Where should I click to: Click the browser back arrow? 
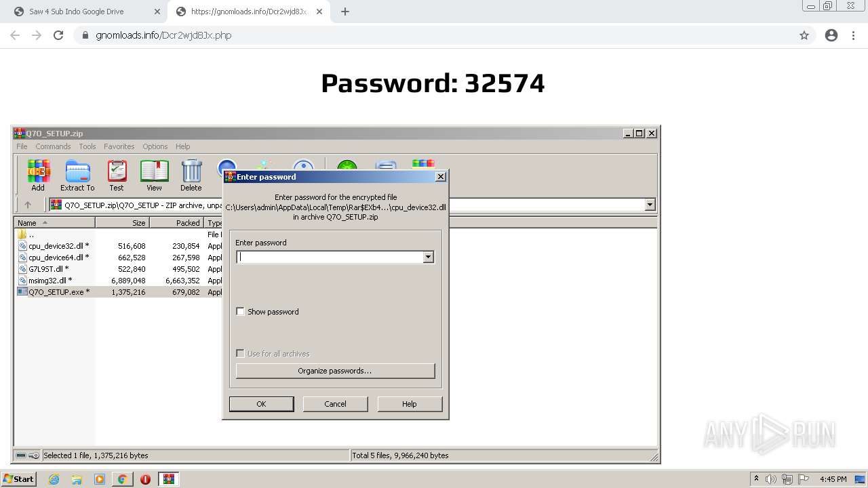pos(15,35)
